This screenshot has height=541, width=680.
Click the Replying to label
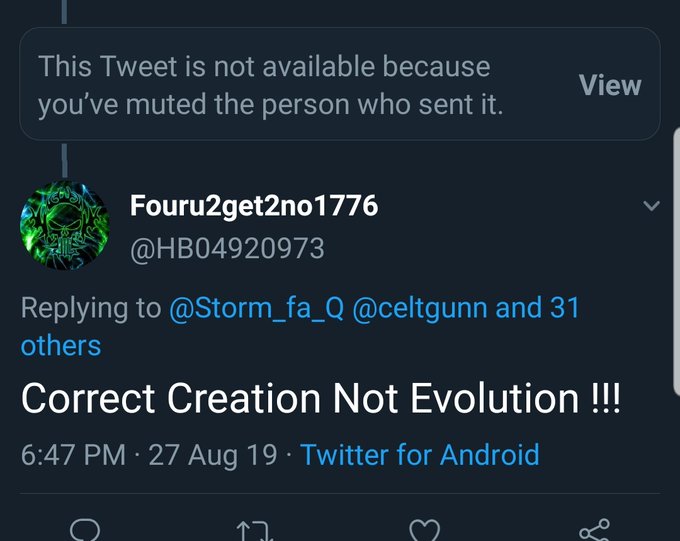click(90, 308)
